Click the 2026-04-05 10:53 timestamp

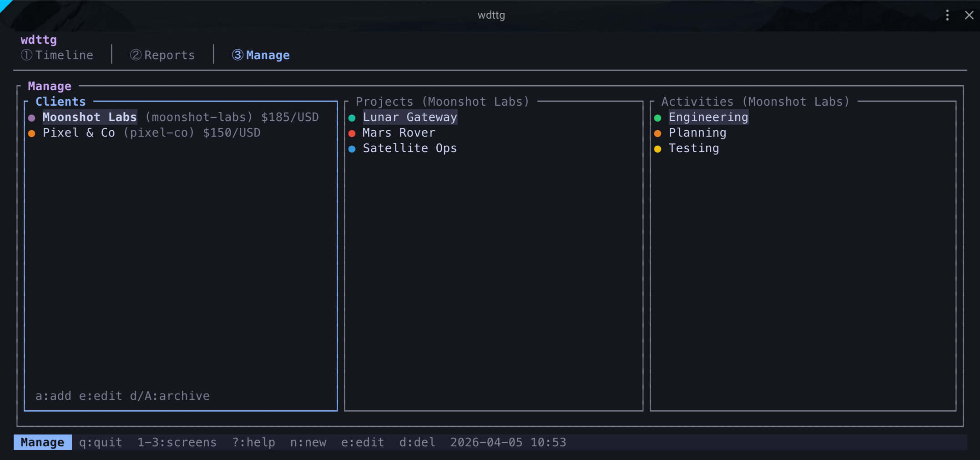(508, 442)
